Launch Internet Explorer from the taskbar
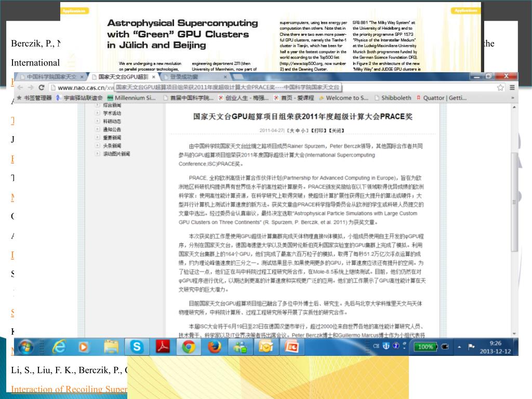 click(59, 347)
